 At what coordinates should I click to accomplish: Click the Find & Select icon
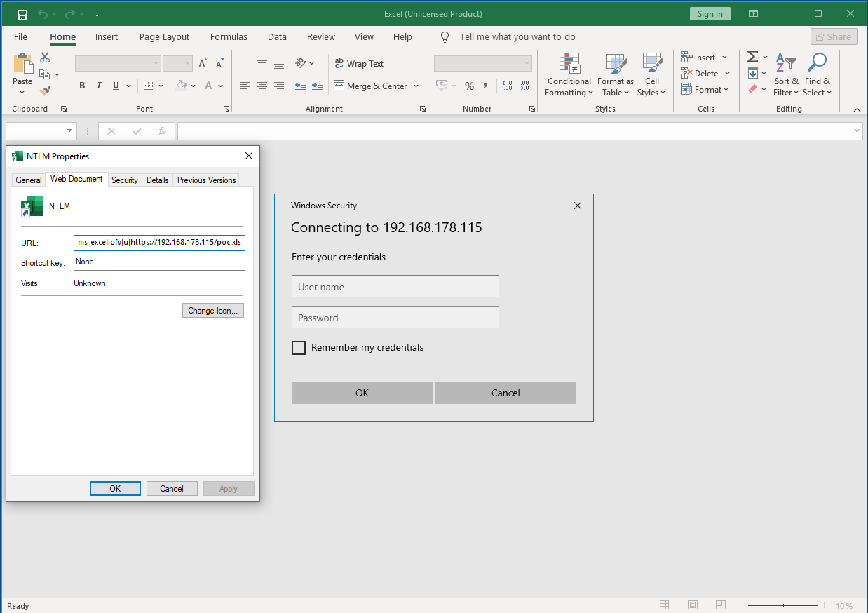click(817, 74)
